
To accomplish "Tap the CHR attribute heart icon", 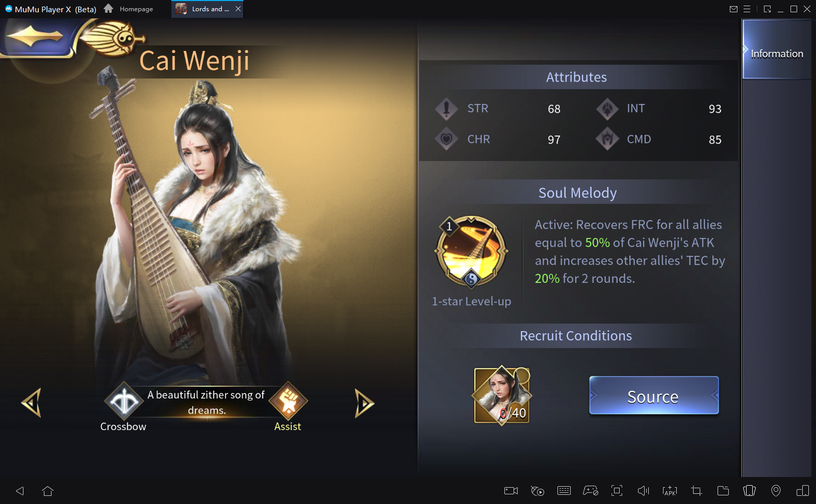I will click(446, 139).
